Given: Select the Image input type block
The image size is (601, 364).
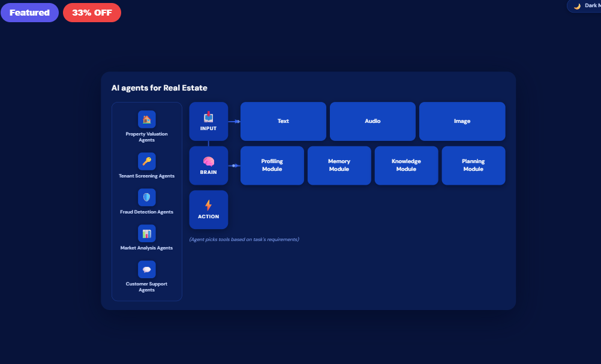Looking at the screenshot, I should pos(462,121).
